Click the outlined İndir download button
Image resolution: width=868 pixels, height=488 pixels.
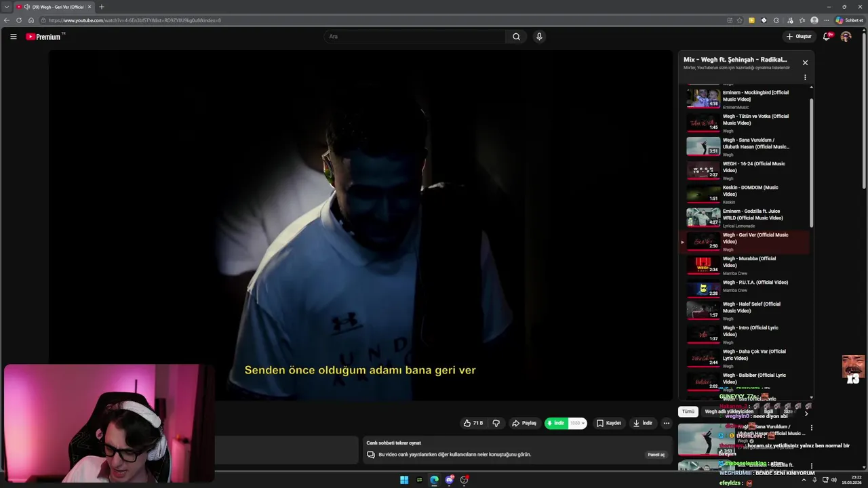tap(643, 423)
